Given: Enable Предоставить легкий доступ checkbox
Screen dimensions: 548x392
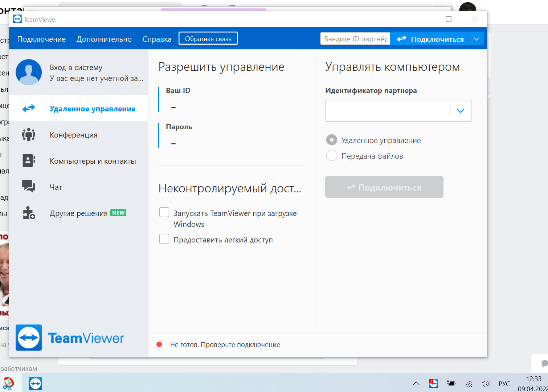Looking at the screenshot, I should click(164, 239).
